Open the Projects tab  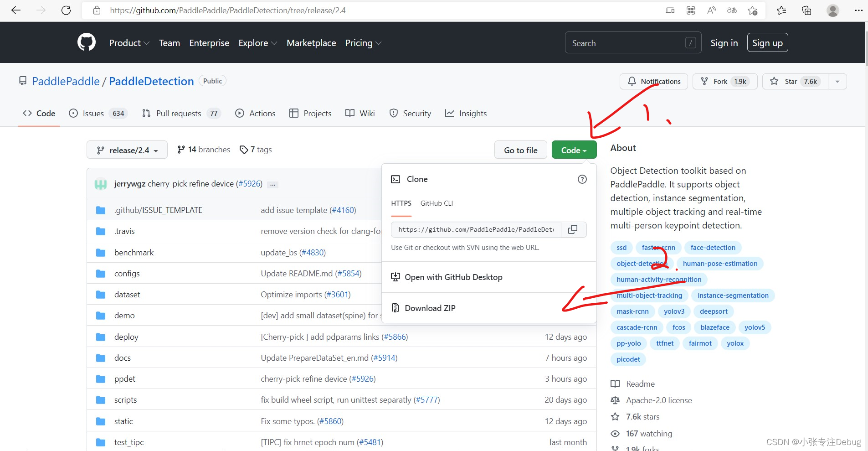tap(310, 114)
